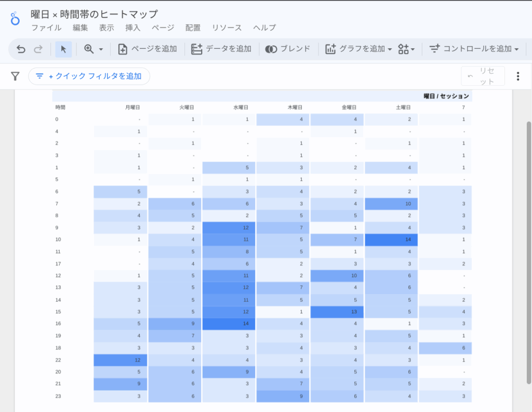Image resolution: width=532 pixels, height=412 pixels.
Task: Open the ブレンド data blend option
Action: coord(288,49)
